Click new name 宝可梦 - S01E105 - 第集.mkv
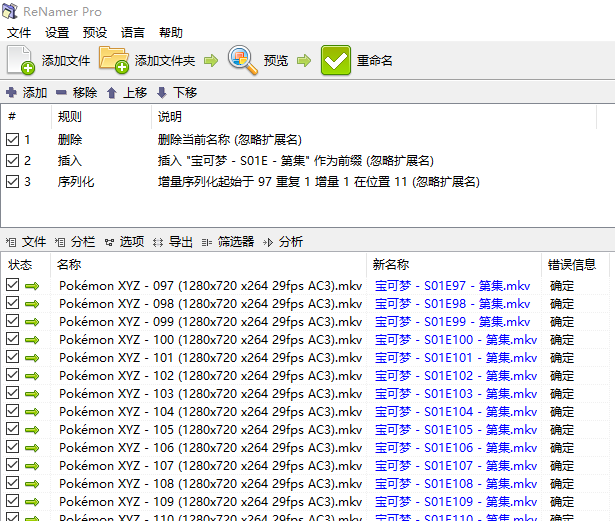The width and height of the screenshot is (615, 521). [x=456, y=430]
